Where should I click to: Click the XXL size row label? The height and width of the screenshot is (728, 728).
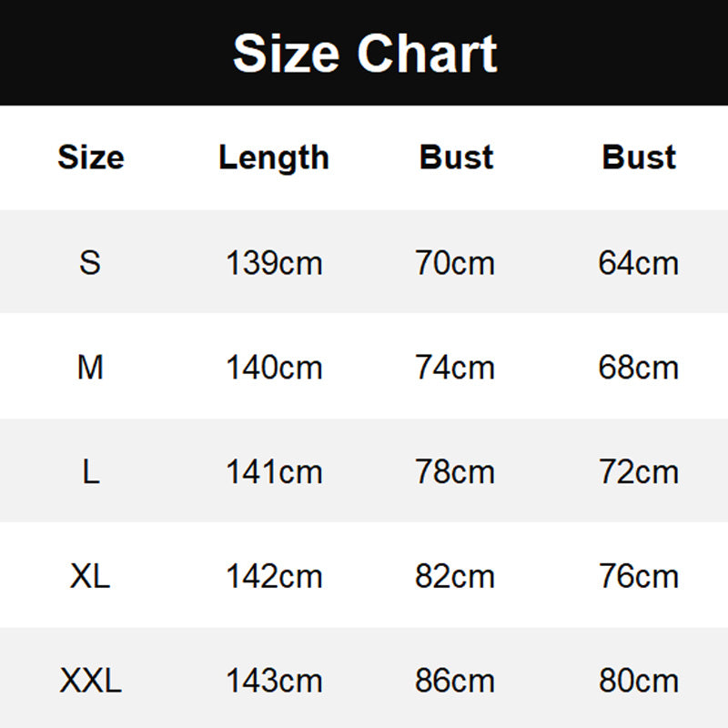click(90, 681)
